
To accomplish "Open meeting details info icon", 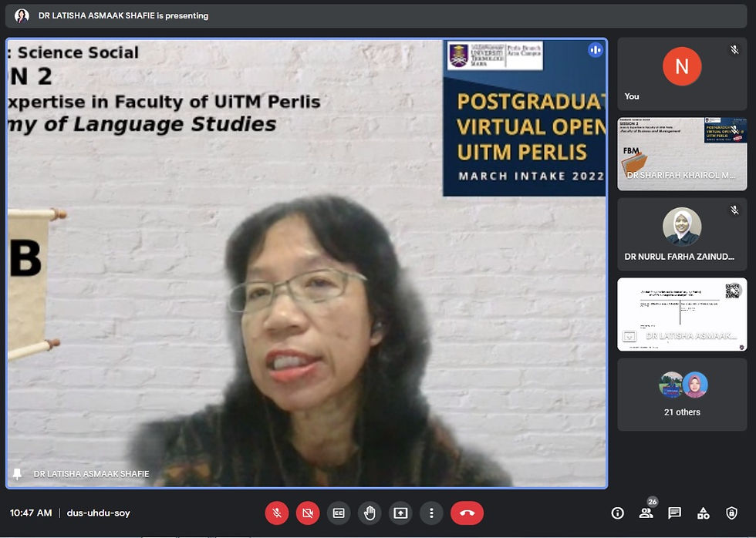I will [618, 513].
